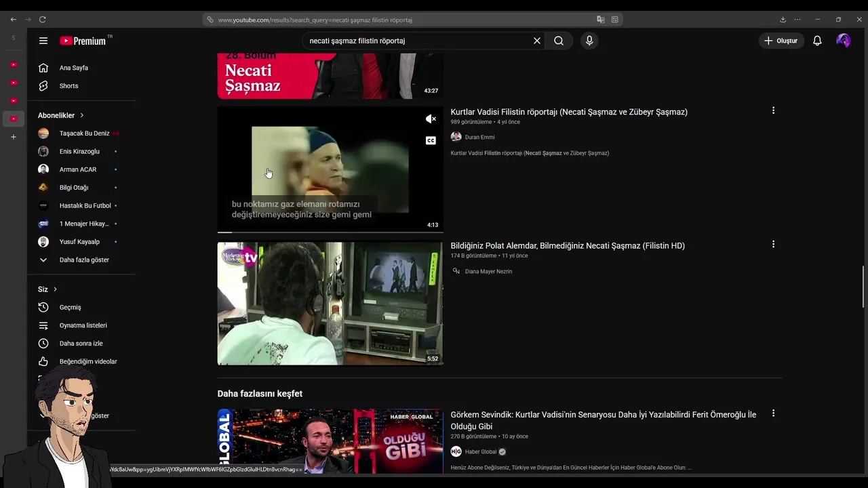Go back with the browser back arrow
The image size is (868, 488).
[13, 20]
